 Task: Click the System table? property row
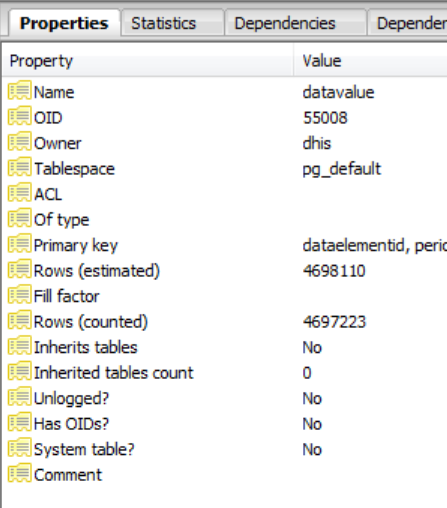pos(225,449)
